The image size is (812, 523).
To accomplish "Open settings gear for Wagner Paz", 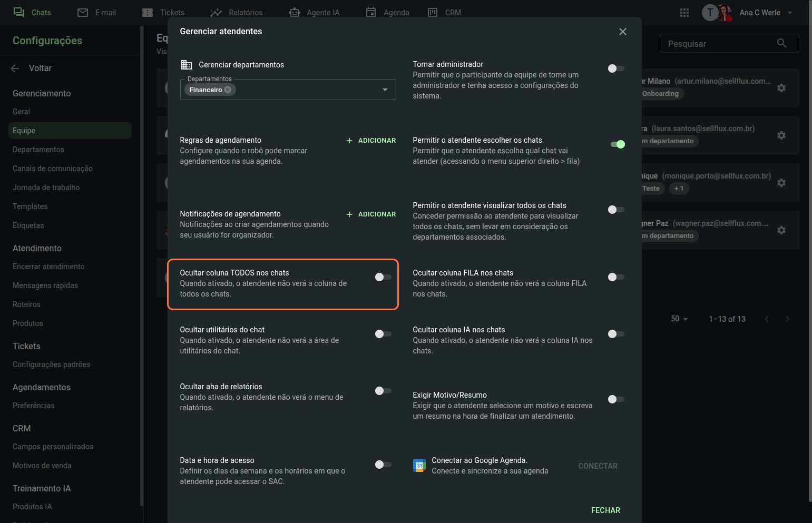I will [781, 230].
